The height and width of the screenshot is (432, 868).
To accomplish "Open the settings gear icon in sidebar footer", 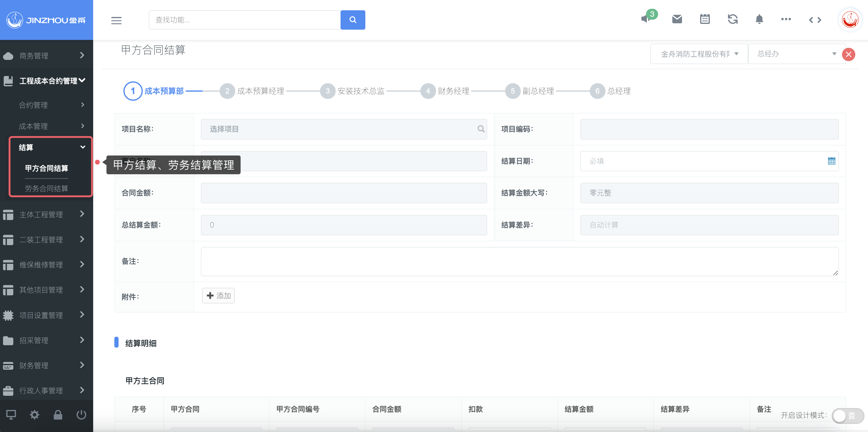I will [34, 414].
